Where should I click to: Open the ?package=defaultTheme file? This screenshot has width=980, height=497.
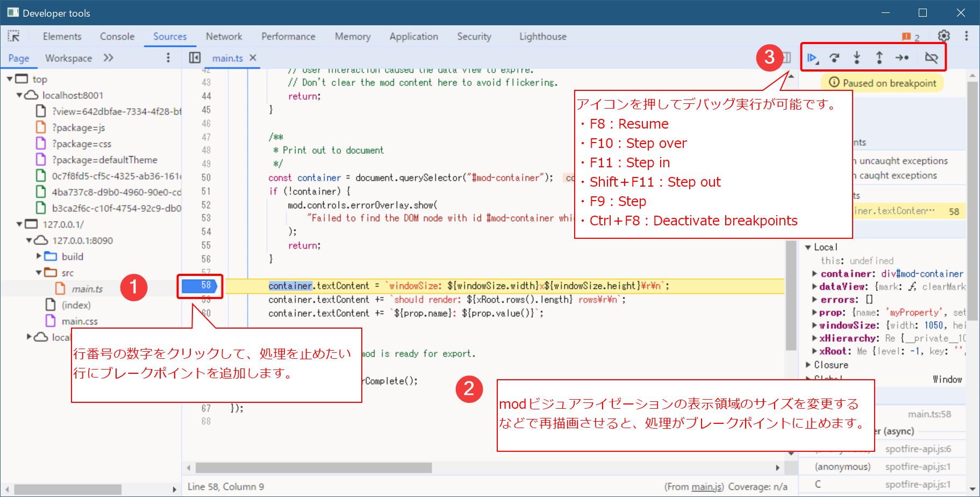105,160
